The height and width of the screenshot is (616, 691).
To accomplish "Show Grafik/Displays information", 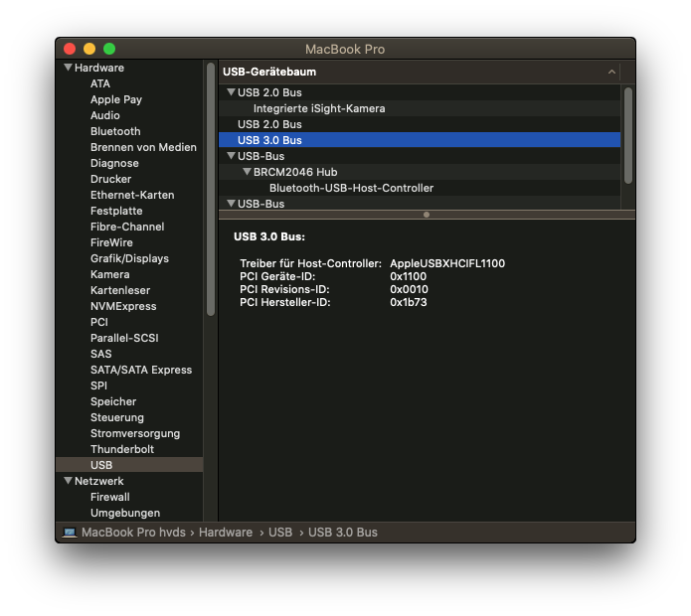I will pyautogui.click(x=129, y=258).
